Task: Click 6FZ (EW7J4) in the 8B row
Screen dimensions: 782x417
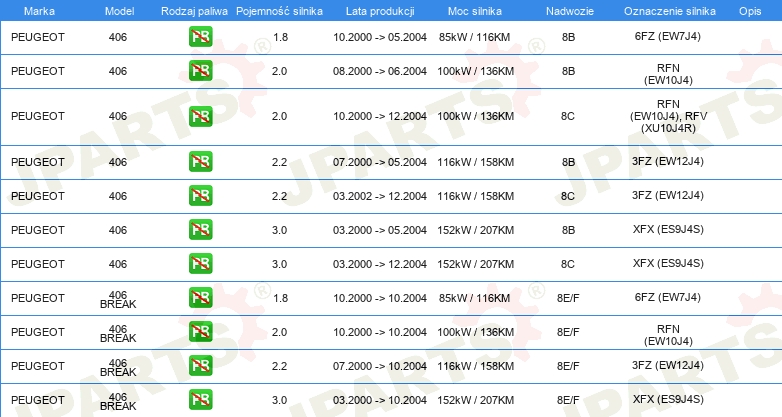Action: (x=668, y=36)
